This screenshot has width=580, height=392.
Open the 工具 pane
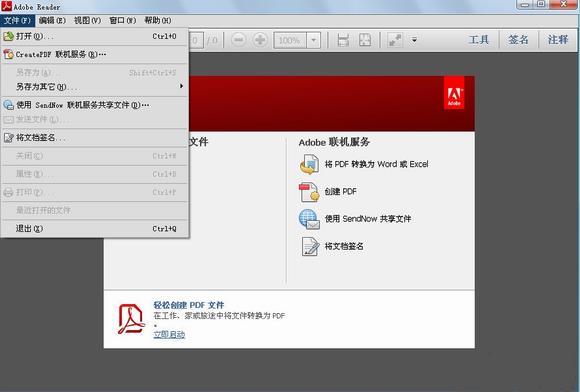coord(479,40)
